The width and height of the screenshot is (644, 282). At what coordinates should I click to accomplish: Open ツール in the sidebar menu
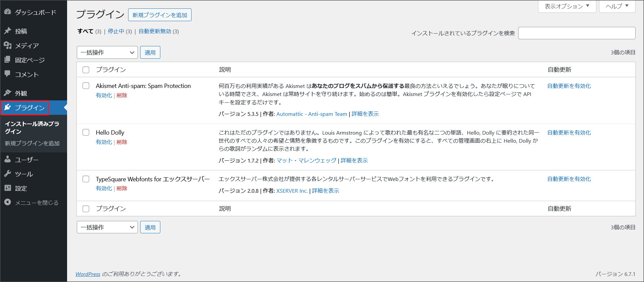coord(24,174)
